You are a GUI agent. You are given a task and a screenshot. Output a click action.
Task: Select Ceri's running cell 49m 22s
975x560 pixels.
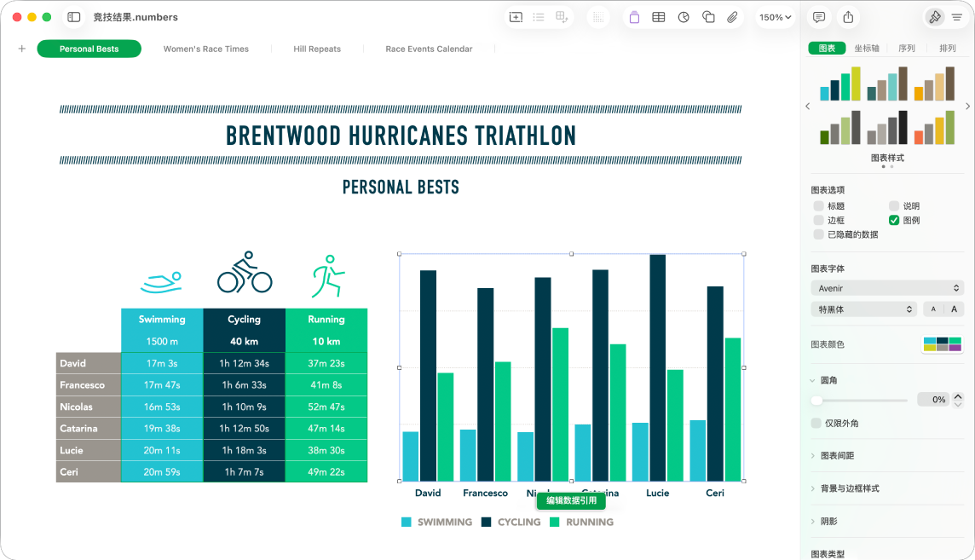click(326, 471)
